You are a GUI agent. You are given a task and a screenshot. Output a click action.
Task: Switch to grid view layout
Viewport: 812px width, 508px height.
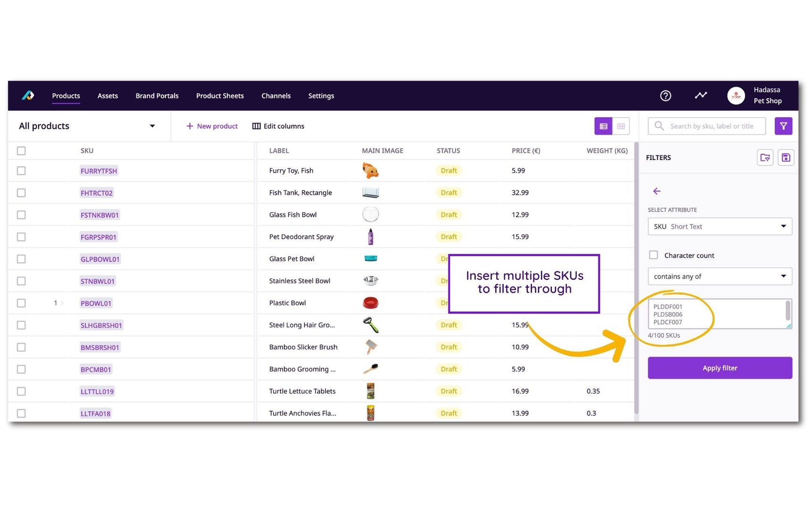point(621,126)
